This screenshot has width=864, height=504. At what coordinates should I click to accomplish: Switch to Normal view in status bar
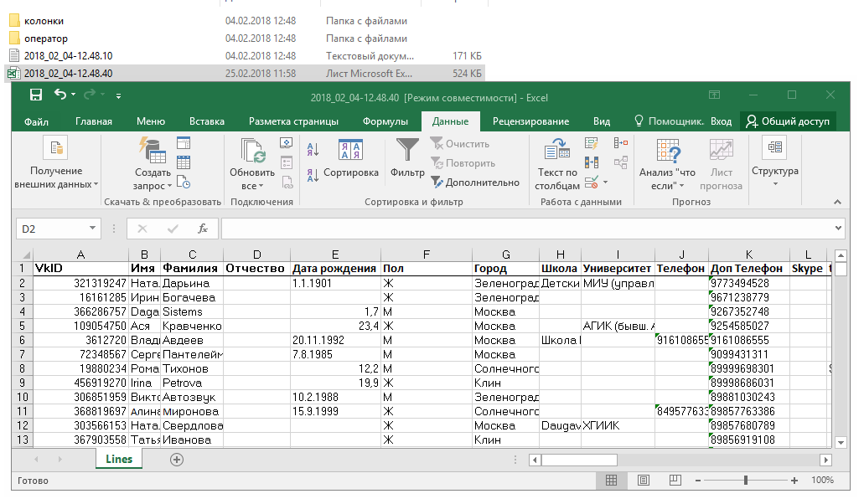pos(612,480)
